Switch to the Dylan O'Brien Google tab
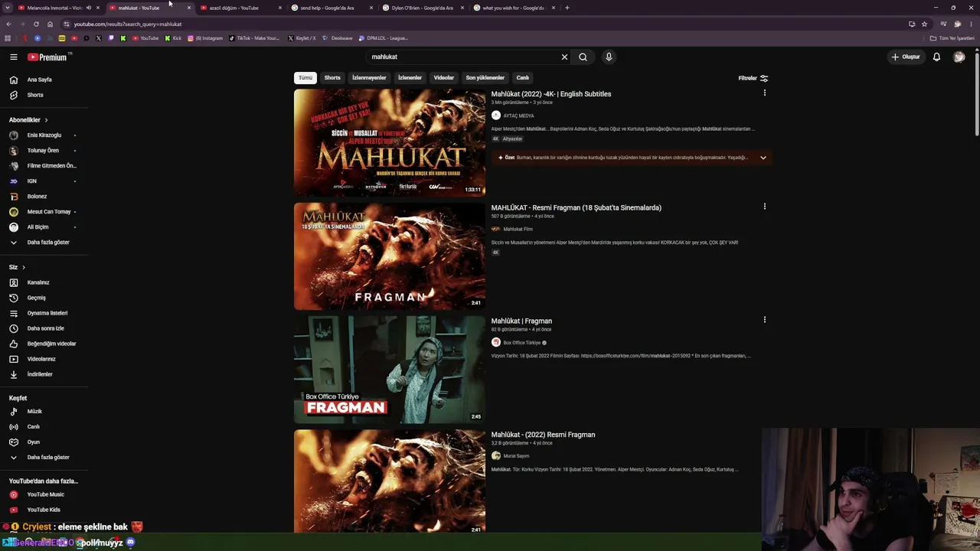980x551 pixels. click(423, 8)
